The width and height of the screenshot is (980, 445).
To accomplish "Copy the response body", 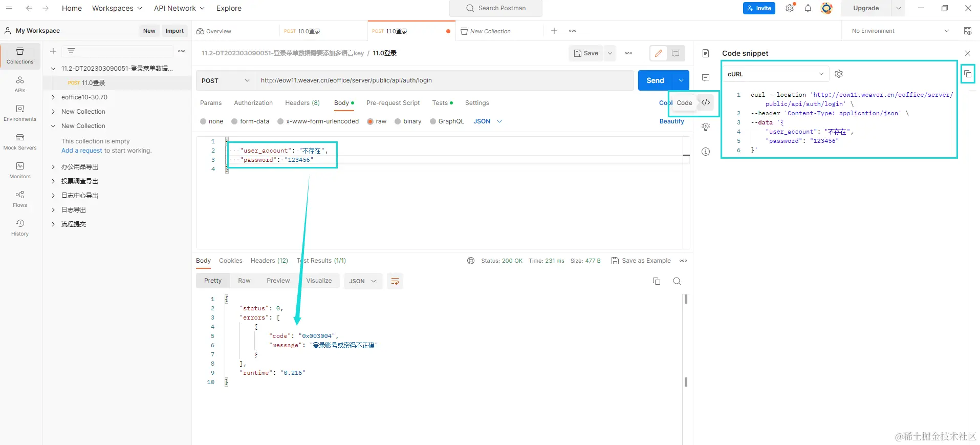I will (x=657, y=281).
